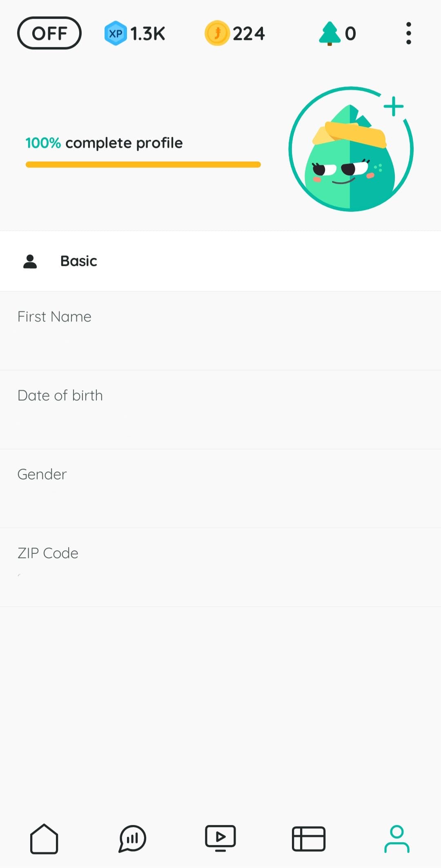This screenshot has width=441, height=868.
Task: Tap the green tree icon
Action: pos(330,33)
